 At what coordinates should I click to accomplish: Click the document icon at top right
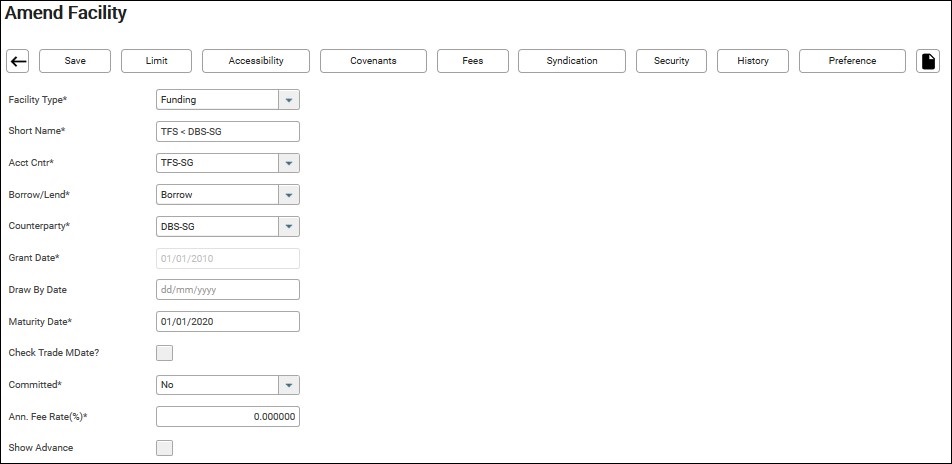(928, 61)
